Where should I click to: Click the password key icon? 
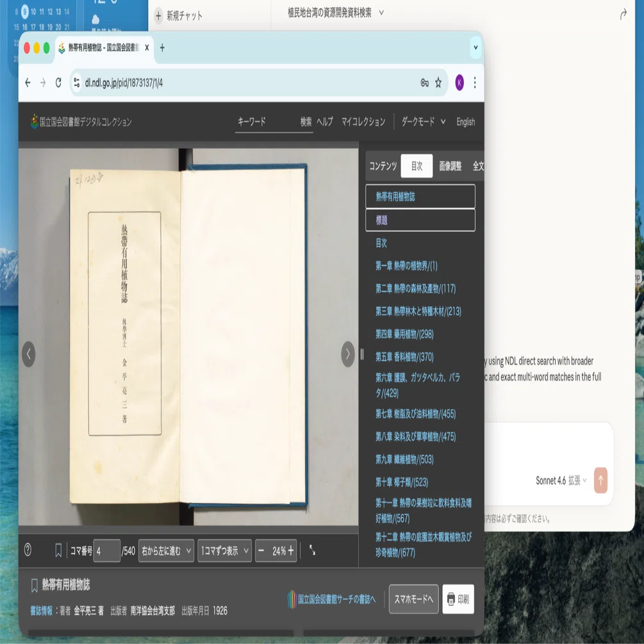coord(425,83)
